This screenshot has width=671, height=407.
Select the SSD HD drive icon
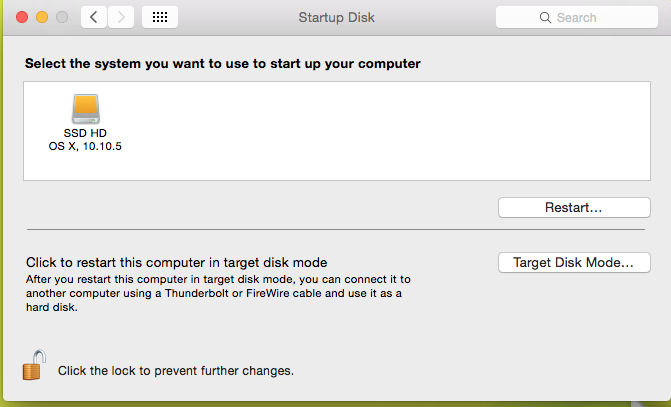point(86,109)
